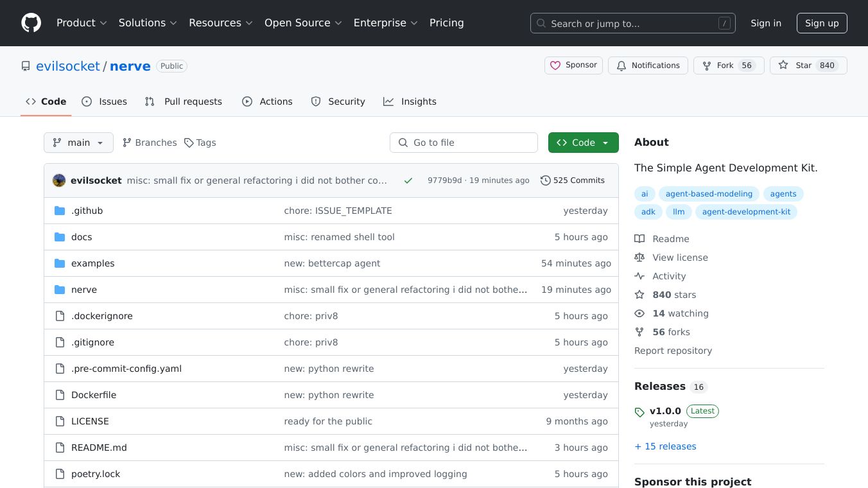The image size is (868, 488).
Task: Open the examples folder
Action: 92,263
